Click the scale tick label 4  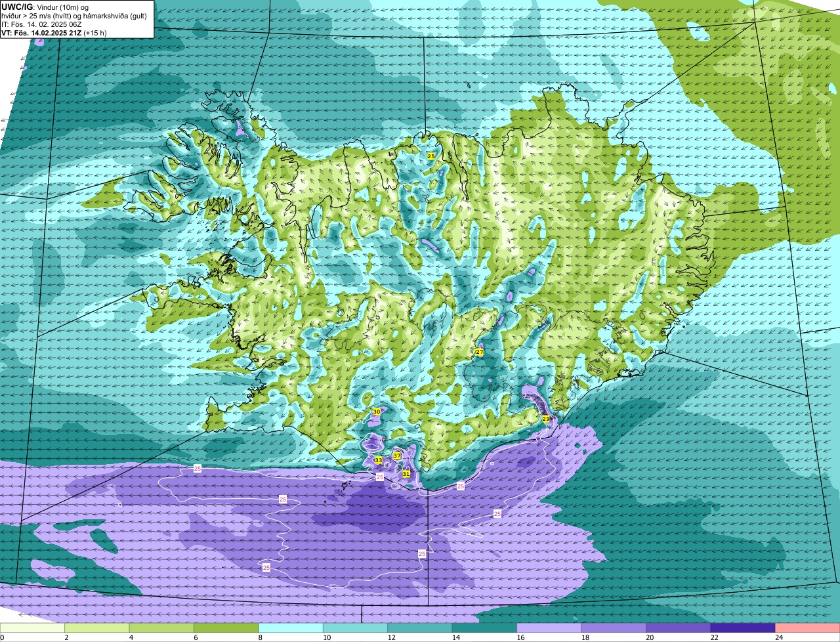pos(131,637)
